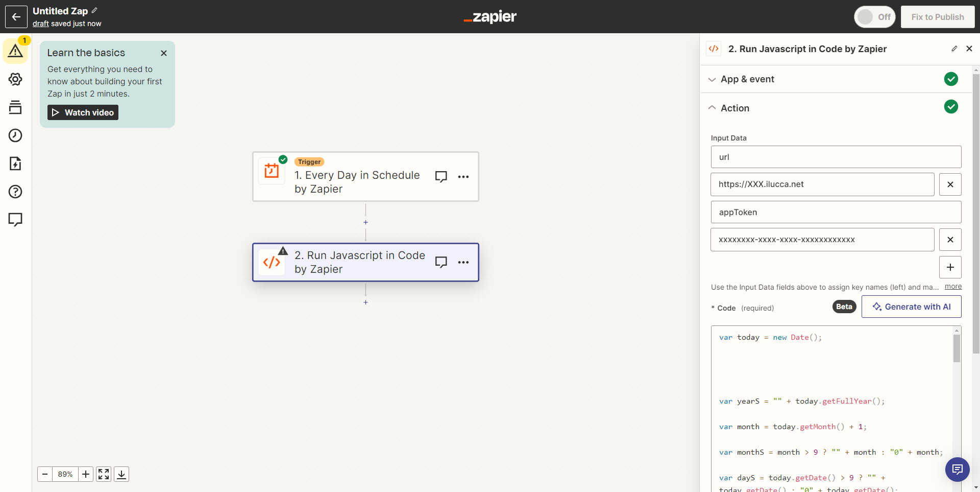Image resolution: width=980 pixels, height=492 pixels.
Task: Open the Zap details file icon
Action: click(x=15, y=163)
